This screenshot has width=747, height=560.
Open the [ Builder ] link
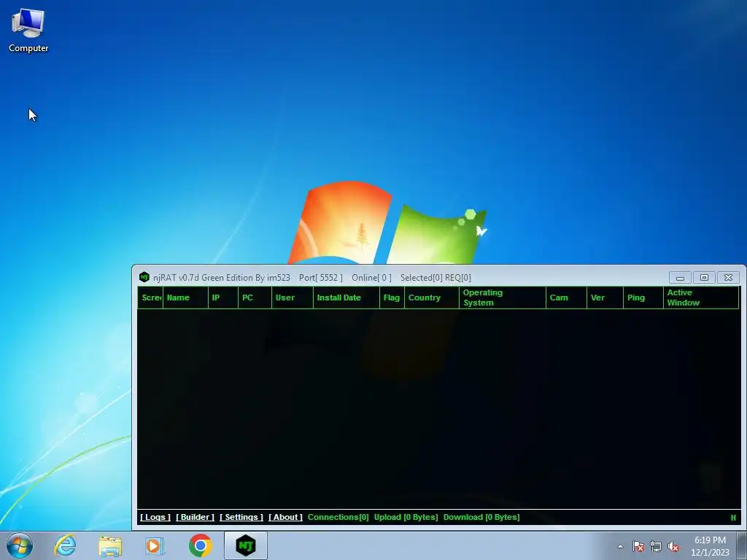point(195,517)
